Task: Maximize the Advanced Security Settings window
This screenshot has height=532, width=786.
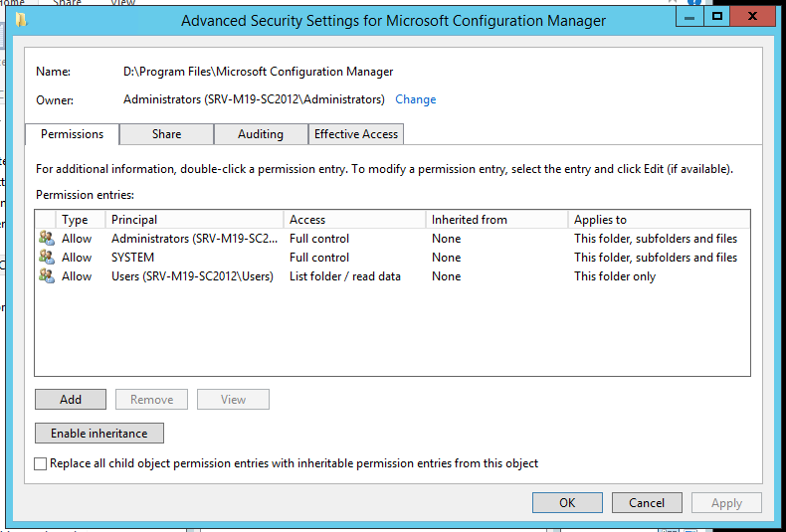Action: click(x=716, y=17)
